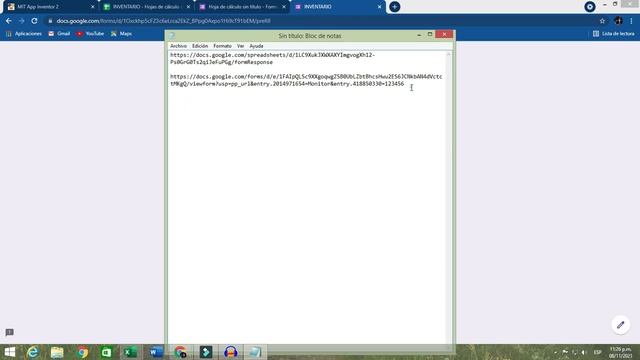Open the Gmail bookmark
This screenshot has width=640, height=360.
[59, 33]
